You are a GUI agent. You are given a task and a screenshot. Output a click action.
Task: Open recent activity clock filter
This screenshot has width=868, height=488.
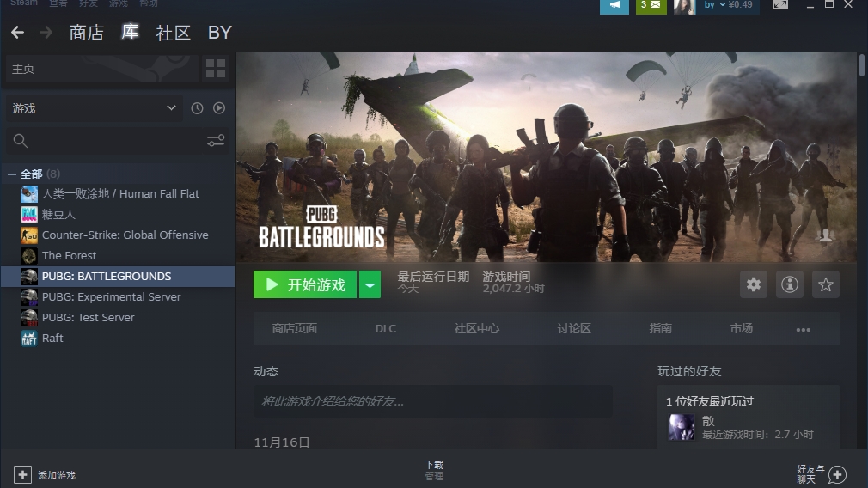(197, 108)
